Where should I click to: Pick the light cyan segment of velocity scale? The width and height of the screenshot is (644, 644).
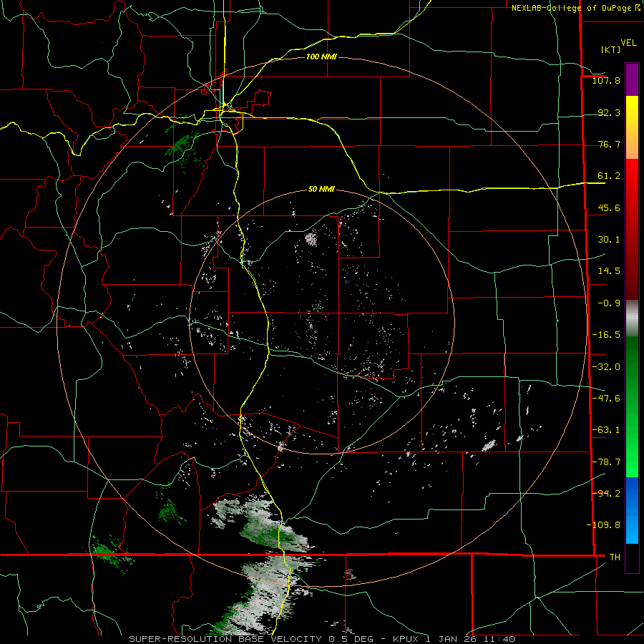pos(632,530)
